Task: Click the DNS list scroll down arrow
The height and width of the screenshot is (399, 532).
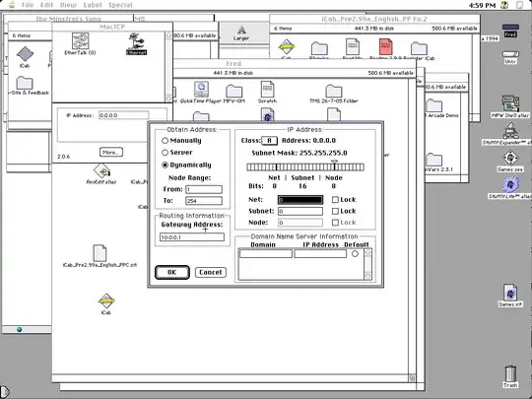Action: pos(367,276)
